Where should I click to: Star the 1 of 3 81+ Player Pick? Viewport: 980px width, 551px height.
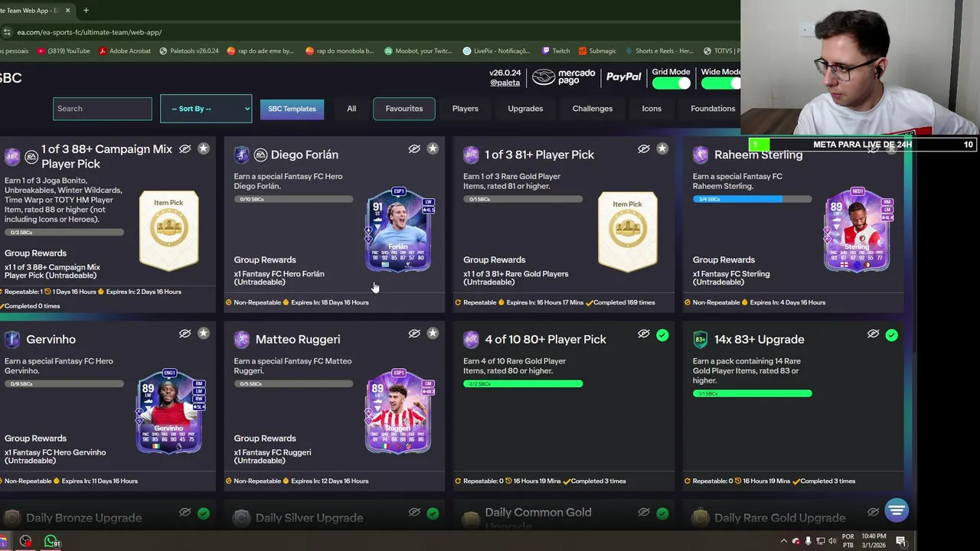[x=662, y=148]
